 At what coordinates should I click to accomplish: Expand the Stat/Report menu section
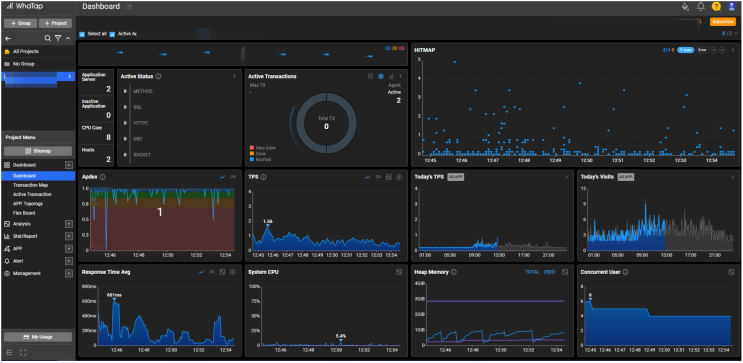coord(69,236)
